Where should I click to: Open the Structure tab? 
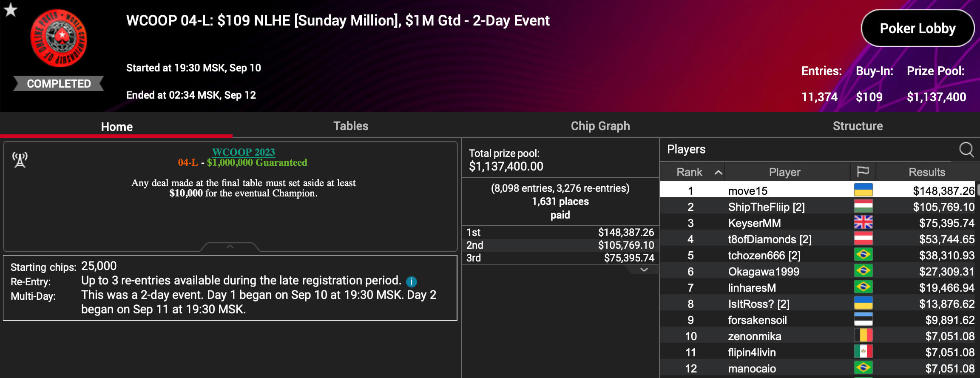tap(857, 126)
